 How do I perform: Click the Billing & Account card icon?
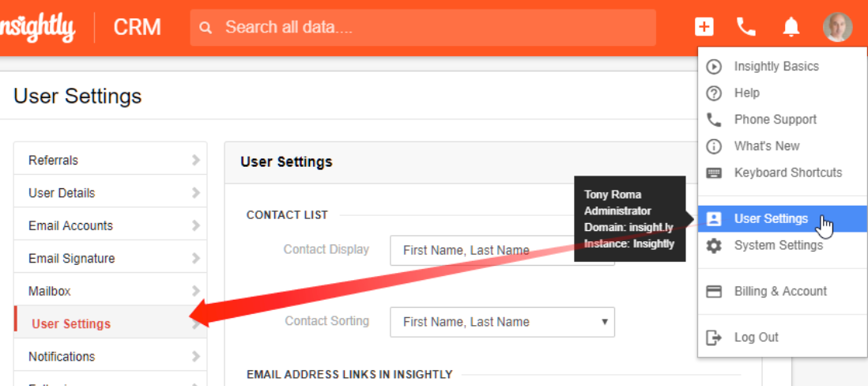pos(714,291)
